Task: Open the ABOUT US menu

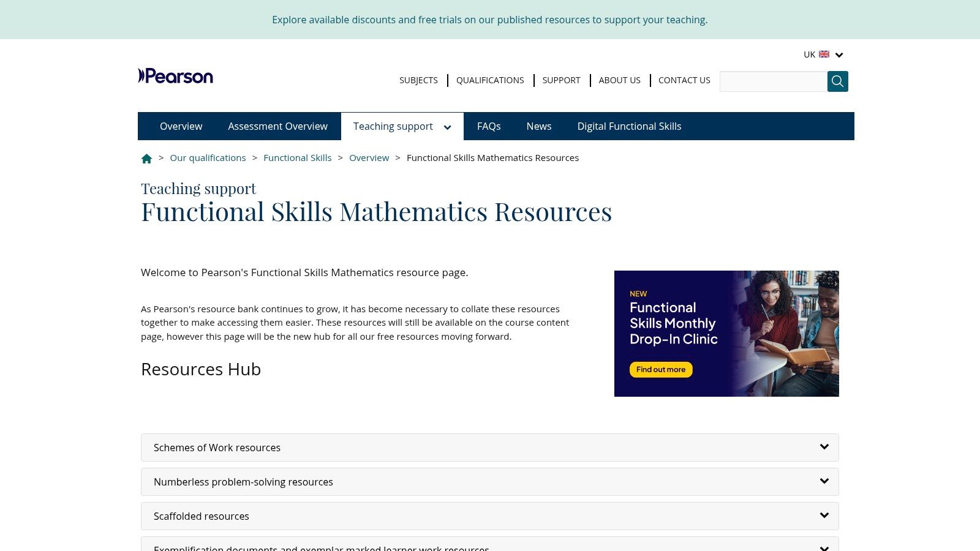Action: tap(619, 80)
